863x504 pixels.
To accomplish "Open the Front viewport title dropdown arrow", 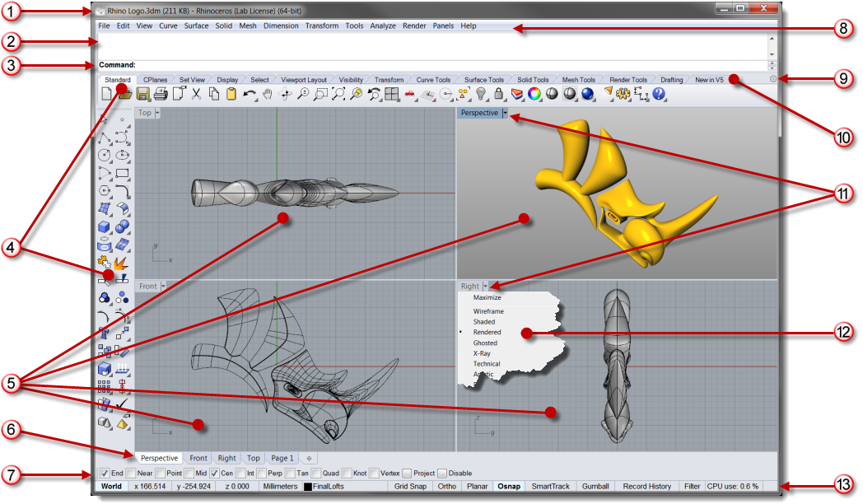I will 163,286.
